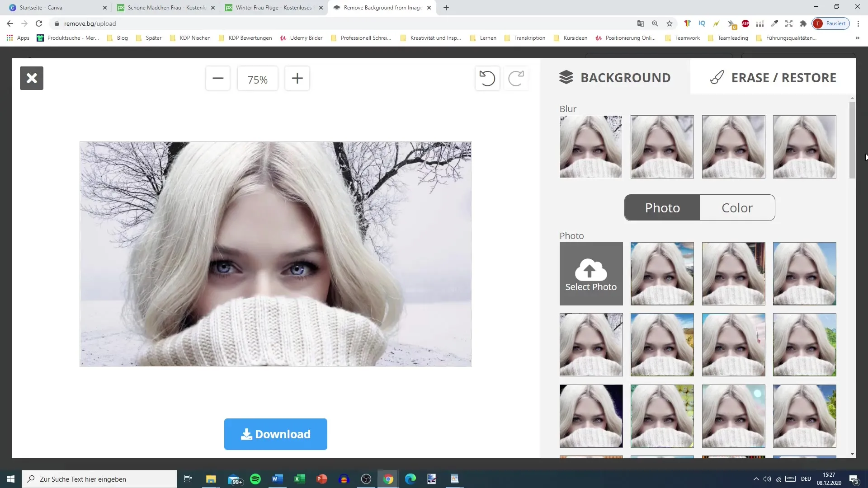868x488 pixels.
Task: Open Word from the taskbar
Action: [278, 479]
